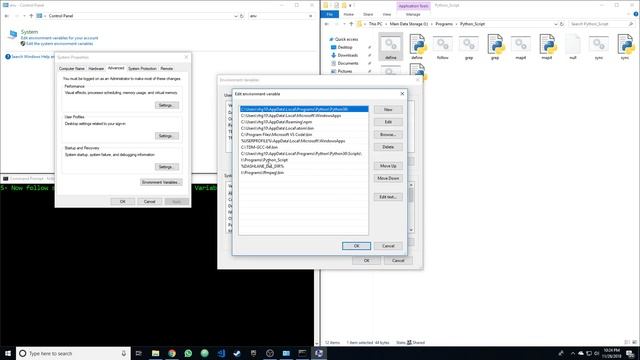640x360 pixels.
Task: Switch to the Hardware tab
Action: tap(96, 69)
